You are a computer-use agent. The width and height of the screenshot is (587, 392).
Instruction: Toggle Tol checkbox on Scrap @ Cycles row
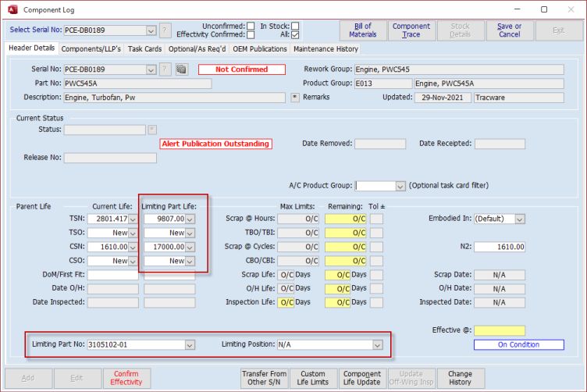point(376,247)
